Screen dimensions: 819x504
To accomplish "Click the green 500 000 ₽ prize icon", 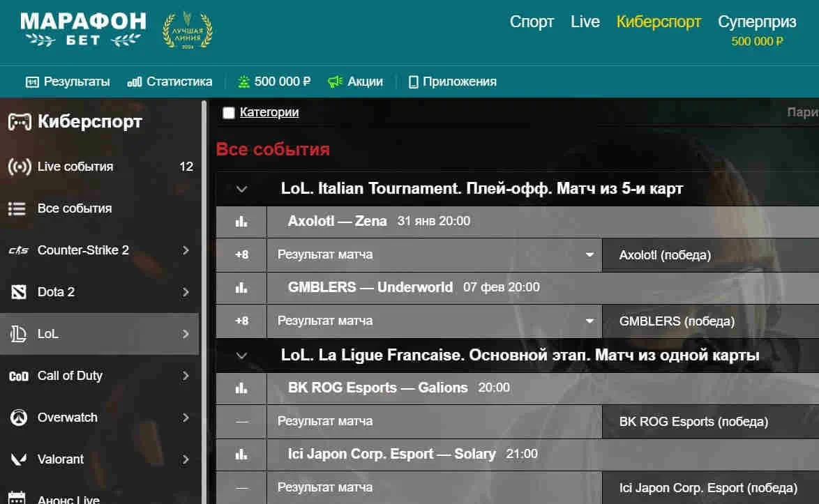I will point(243,82).
